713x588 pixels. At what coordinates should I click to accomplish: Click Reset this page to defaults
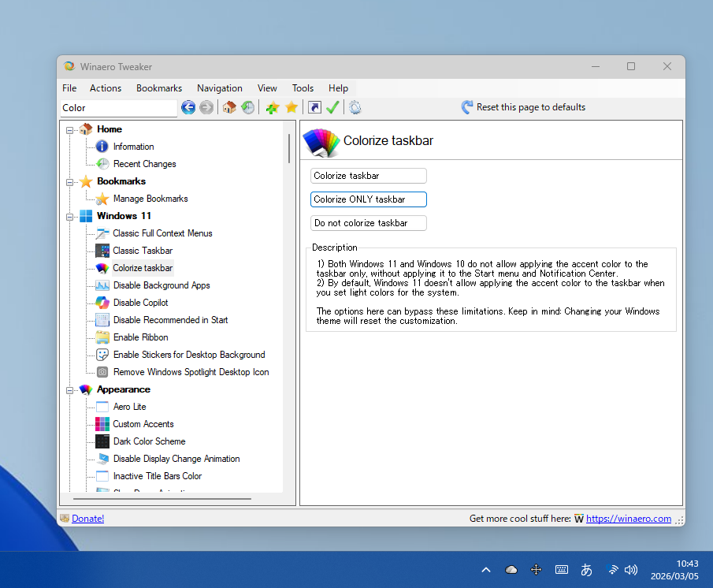tap(523, 107)
